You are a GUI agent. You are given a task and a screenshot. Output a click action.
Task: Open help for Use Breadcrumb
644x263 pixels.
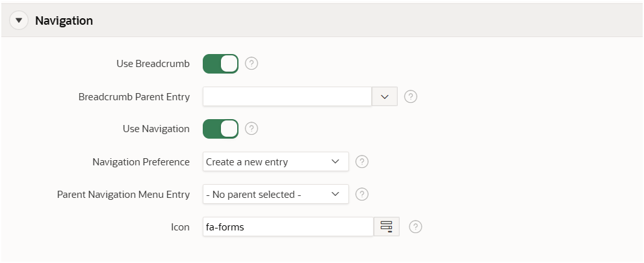coord(251,64)
